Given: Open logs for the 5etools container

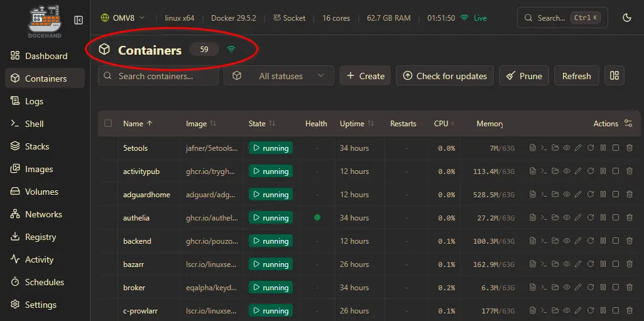Looking at the screenshot, I should click(x=533, y=148).
